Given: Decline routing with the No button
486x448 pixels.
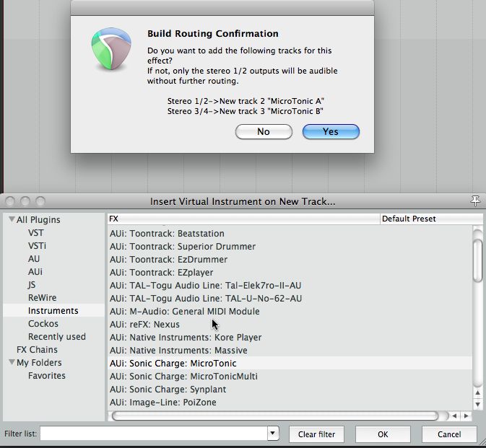Looking at the screenshot, I should pyautogui.click(x=264, y=131).
